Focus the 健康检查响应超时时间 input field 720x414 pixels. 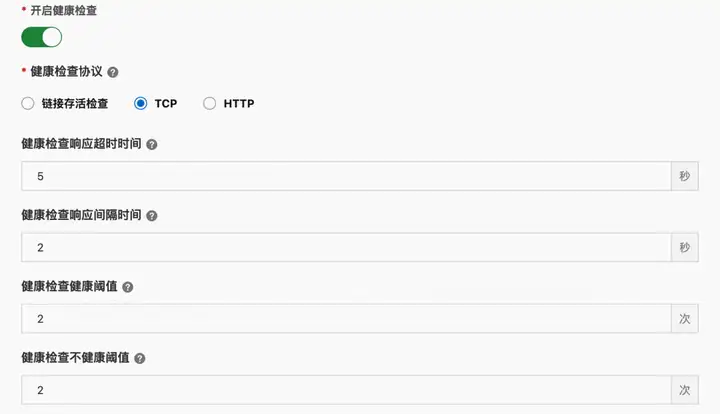[346, 176]
